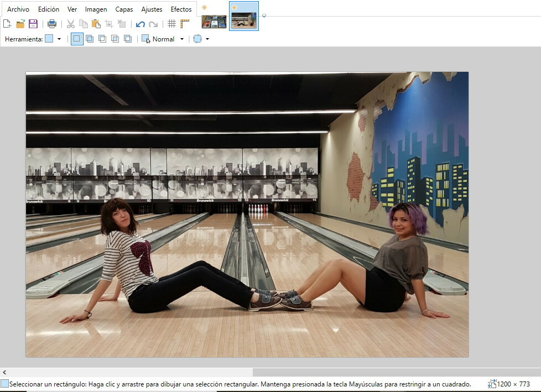Image resolution: width=541 pixels, height=392 pixels.
Task: Click the New file icon
Action: (7, 24)
